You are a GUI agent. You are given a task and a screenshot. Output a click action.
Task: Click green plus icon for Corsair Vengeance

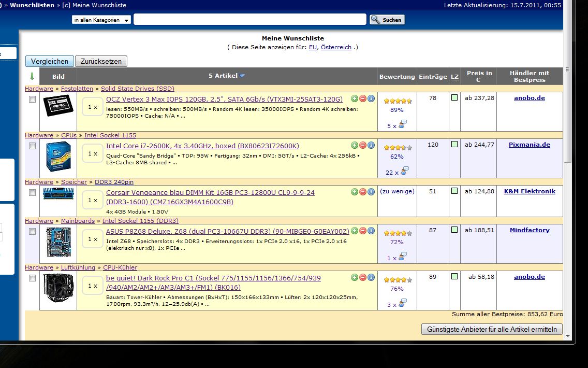tap(355, 192)
